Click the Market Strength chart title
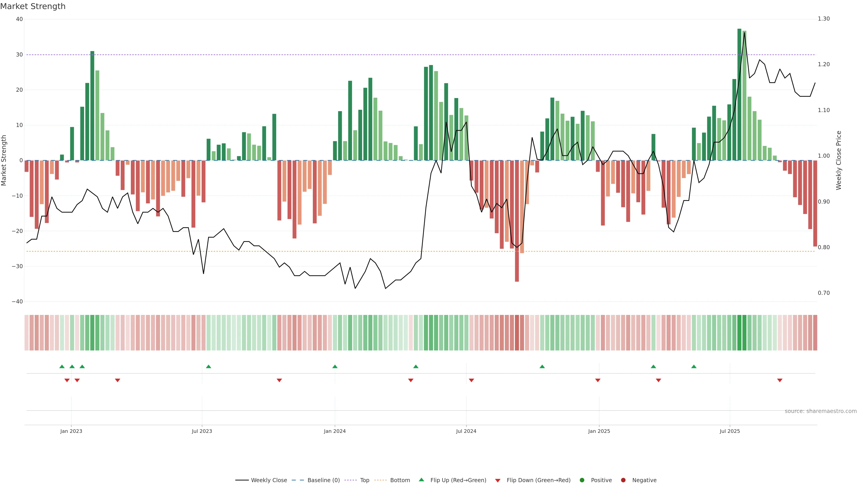868x488 pixels. click(x=33, y=6)
